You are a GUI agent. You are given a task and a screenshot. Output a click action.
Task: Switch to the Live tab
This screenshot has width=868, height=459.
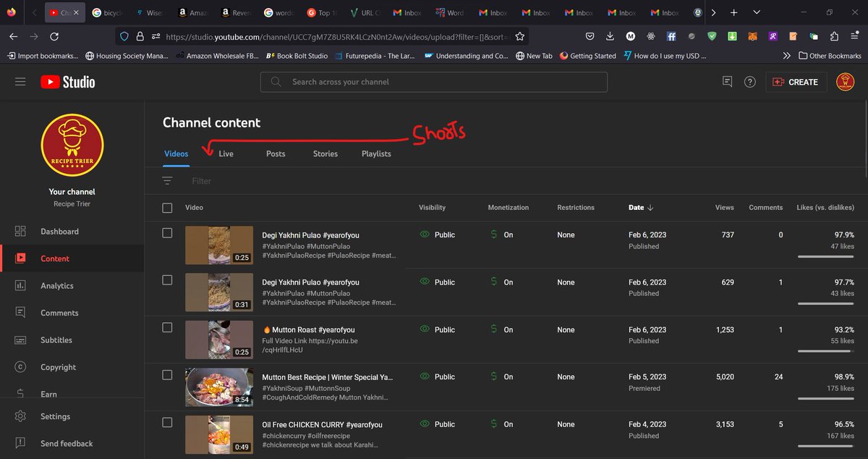[226, 153]
